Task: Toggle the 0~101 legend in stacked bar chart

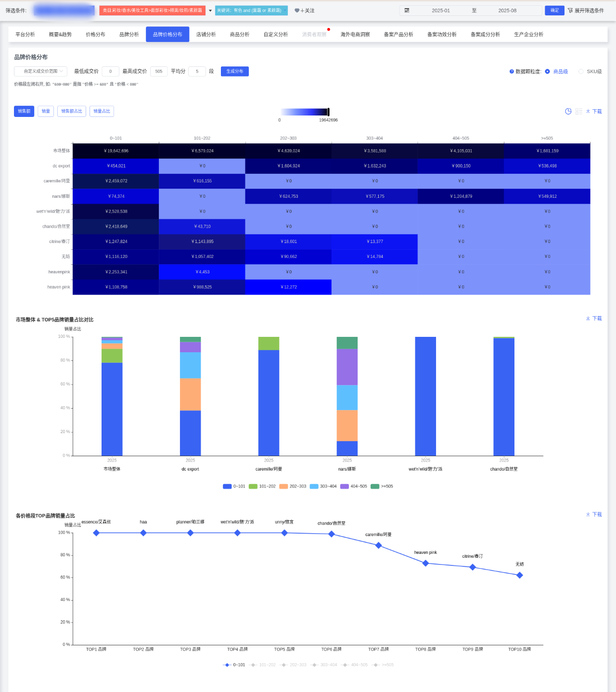Action: click(234, 487)
